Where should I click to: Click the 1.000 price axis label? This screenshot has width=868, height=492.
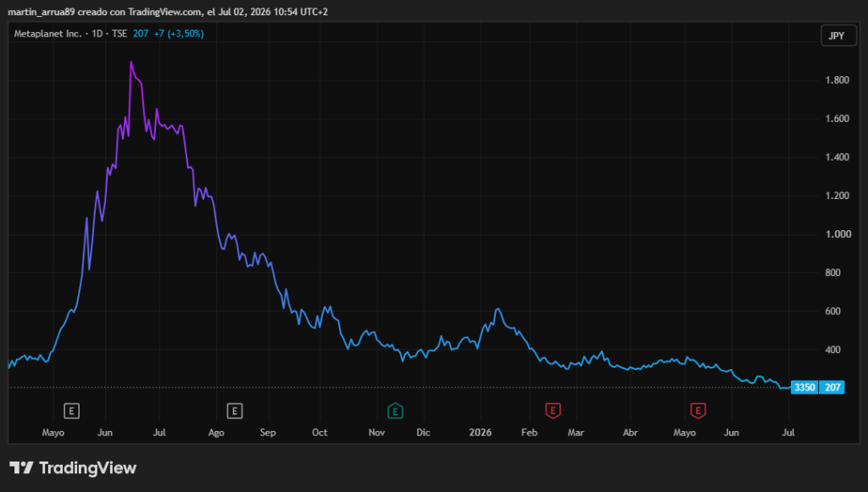click(837, 235)
